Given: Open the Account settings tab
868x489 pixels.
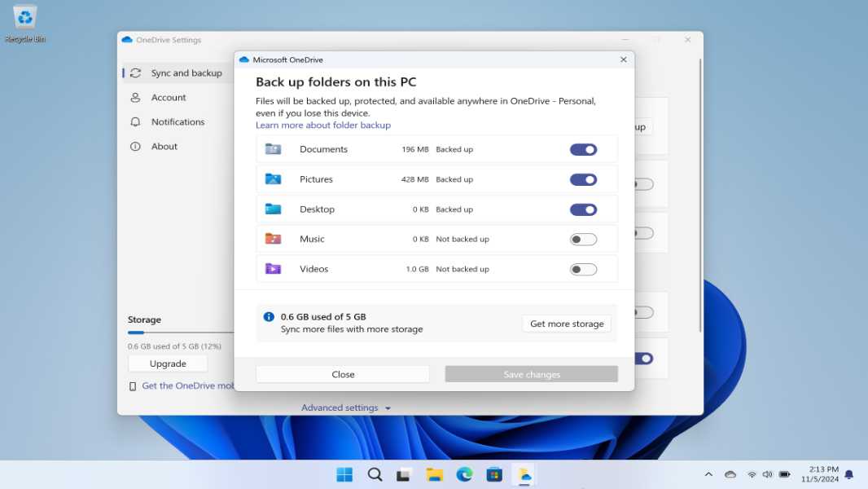Looking at the screenshot, I should (169, 98).
